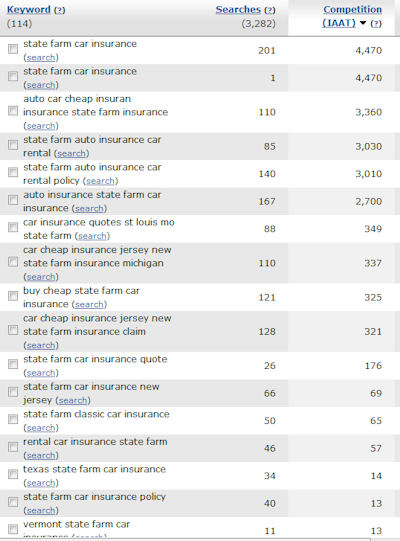Tick the rental car insurance state farm checkbox
400x541 pixels.
pyautogui.click(x=13, y=447)
